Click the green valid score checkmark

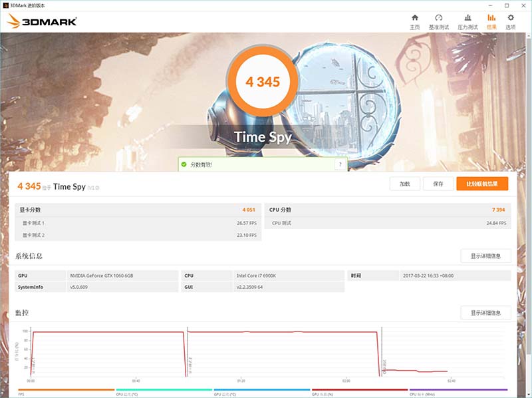(x=184, y=164)
